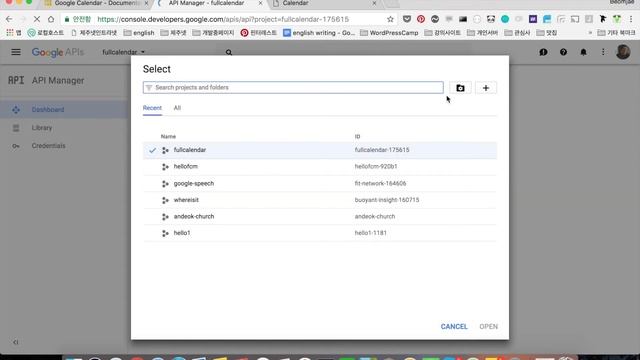Click the Google APIs logo

pyautogui.click(x=58, y=52)
